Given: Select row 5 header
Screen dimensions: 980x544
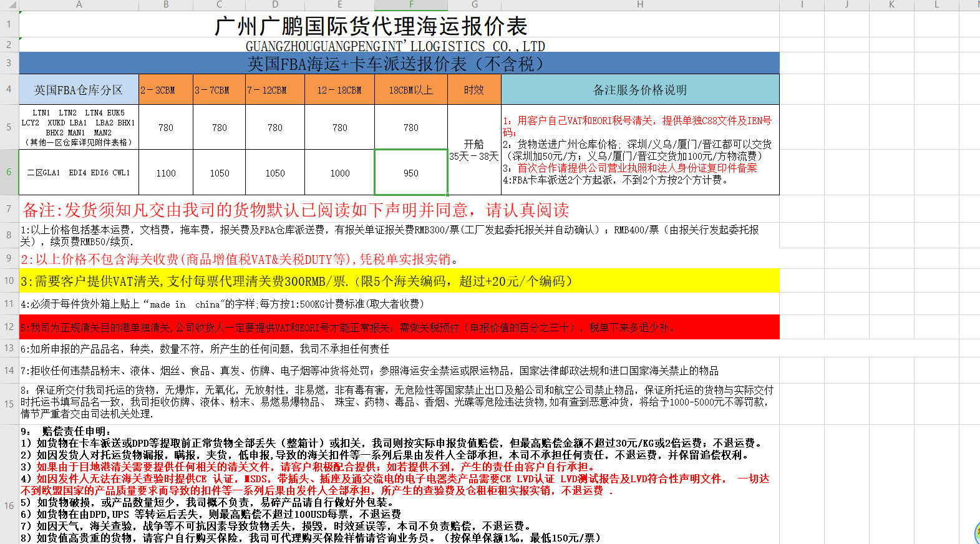Looking at the screenshot, I should coord(9,127).
